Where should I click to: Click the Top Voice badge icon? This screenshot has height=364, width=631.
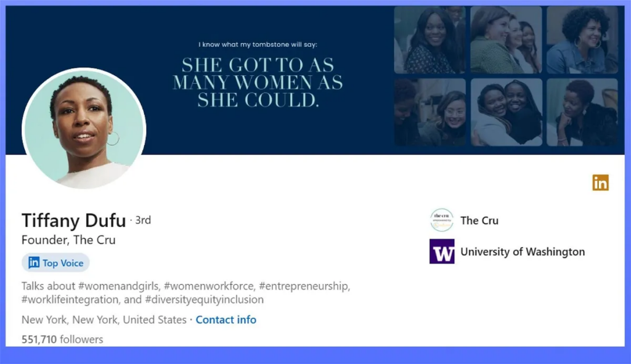[55, 262]
